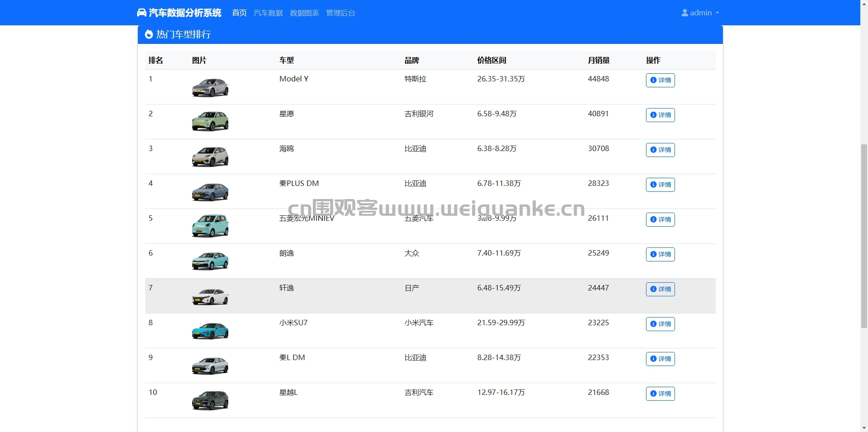Click the 秦PLUS DM car thumbnail

click(x=210, y=191)
